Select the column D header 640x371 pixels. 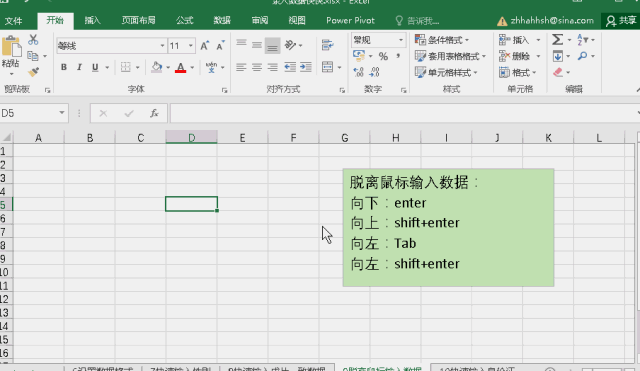coord(191,138)
